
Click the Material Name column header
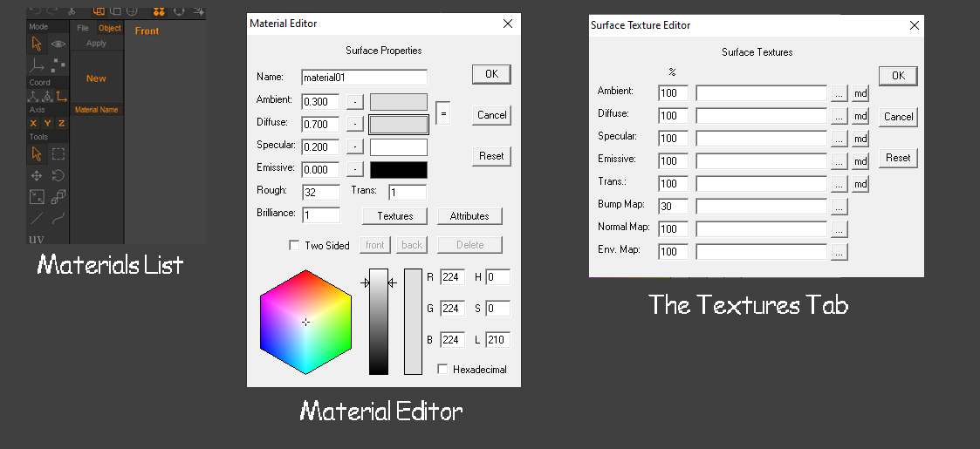[x=96, y=110]
